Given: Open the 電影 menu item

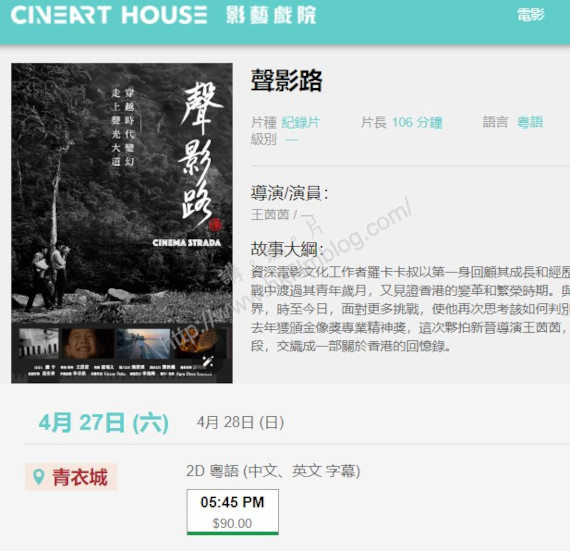Looking at the screenshot, I should point(531,15).
